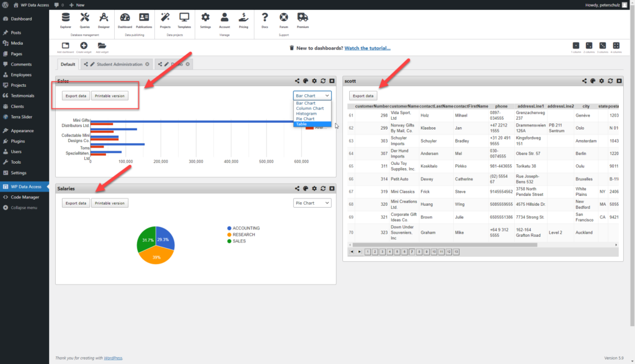Screen dimensions: 635x364
Task: Click Export data in the scott widget
Action: [x=362, y=95]
